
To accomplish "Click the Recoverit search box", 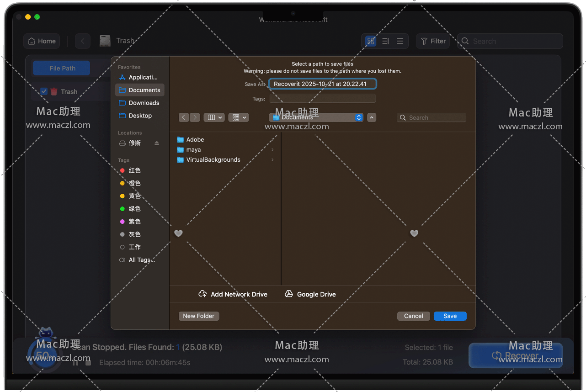I will tap(510, 41).
